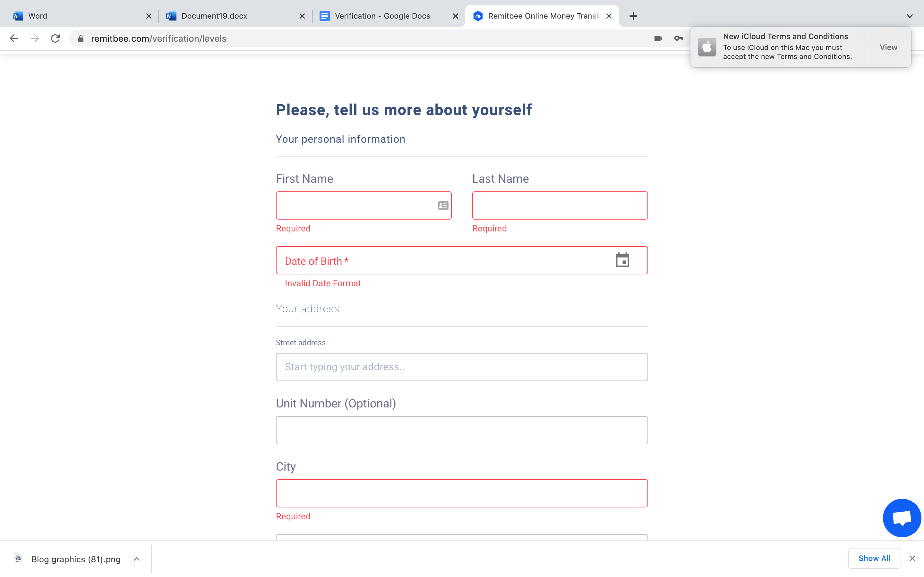Go back to the previous page
This screenshot has height=577, width=924.
(14, 38)
